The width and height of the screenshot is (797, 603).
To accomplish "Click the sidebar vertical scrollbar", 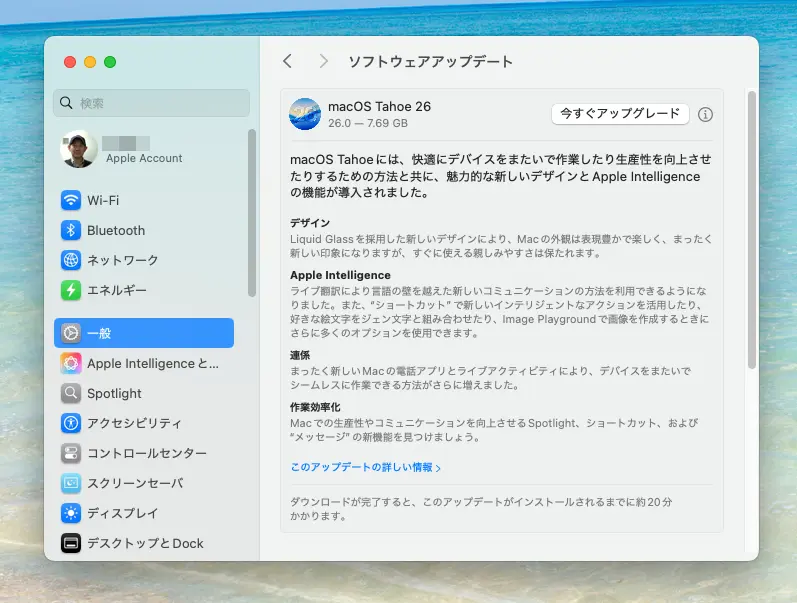I will click(x=252, y=213).
